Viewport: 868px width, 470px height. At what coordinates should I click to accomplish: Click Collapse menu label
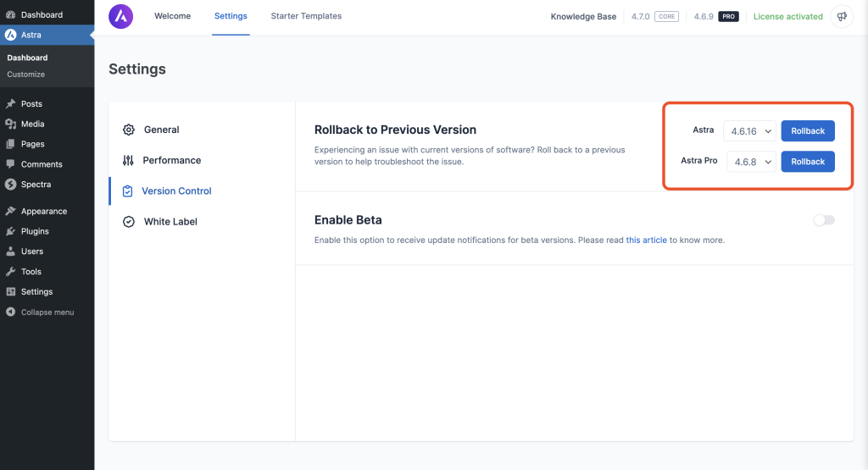pyautogui.click(x=47, y=312)
